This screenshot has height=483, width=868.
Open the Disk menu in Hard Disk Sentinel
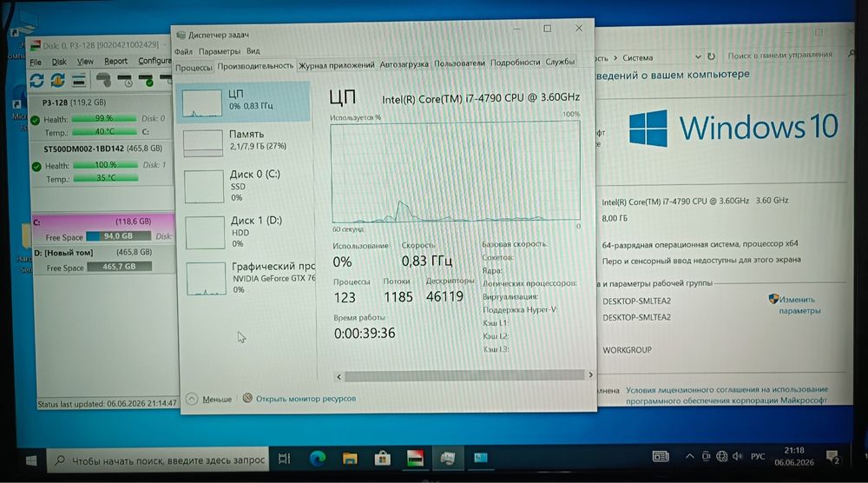[59, 62]
